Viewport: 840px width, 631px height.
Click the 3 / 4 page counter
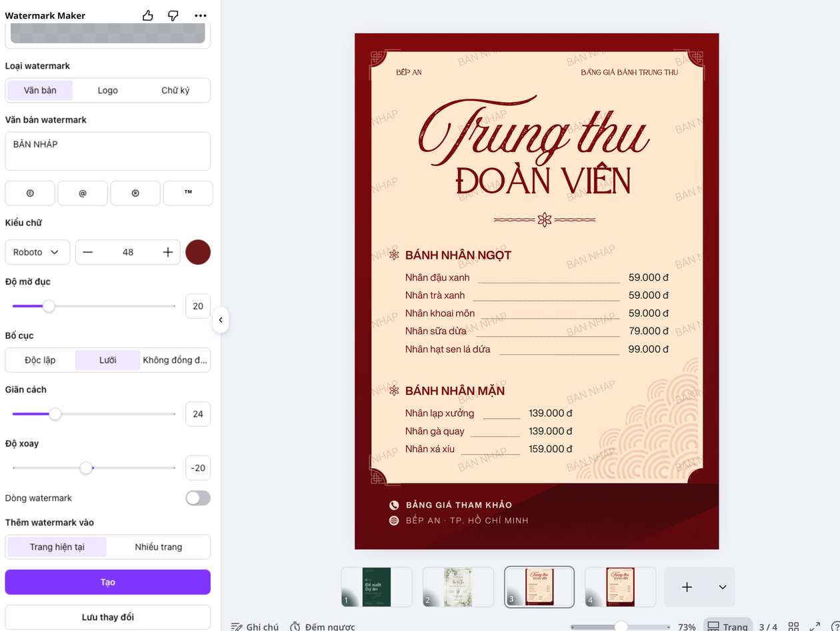click(x=768, y=626)
